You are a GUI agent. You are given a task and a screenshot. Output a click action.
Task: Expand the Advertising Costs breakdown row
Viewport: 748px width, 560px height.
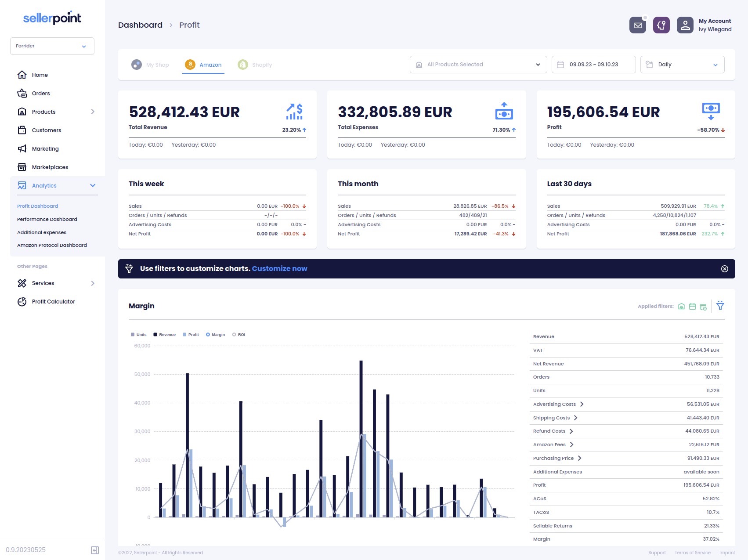click(582, 404)
